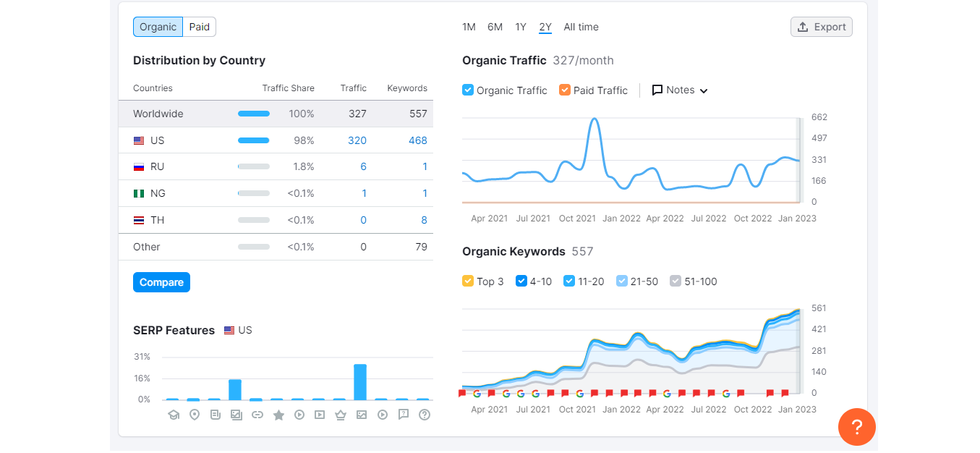Viewport: 980px width, 453px height.
Task: Toggle the 51-100 keywords series
Action: [x=676, y=281]
